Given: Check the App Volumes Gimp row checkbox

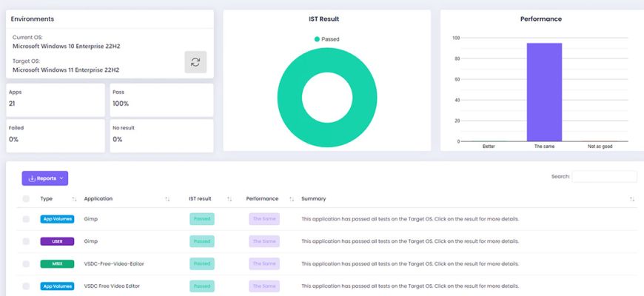Looking at the screenshot, I should (26, 219).
